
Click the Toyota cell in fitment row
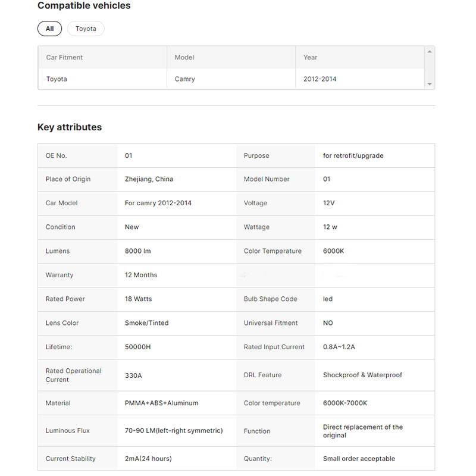57,79
